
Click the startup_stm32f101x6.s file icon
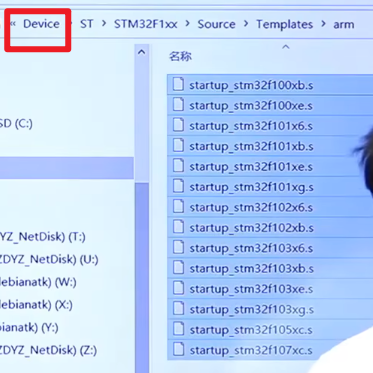(178, 125)
